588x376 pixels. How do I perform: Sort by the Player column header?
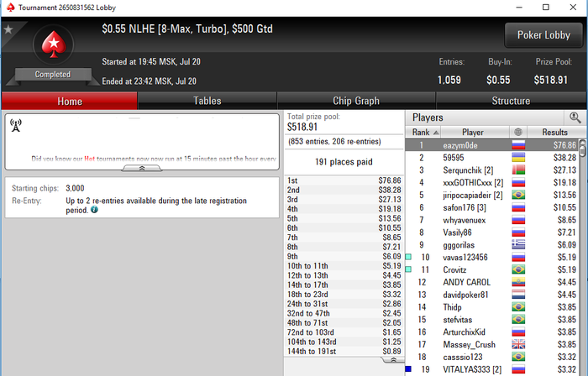pyautogui.click(x=475, y=132)
